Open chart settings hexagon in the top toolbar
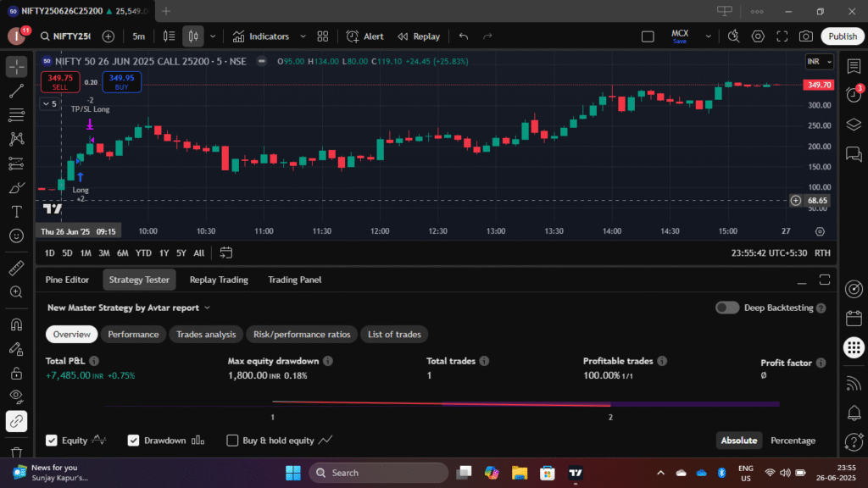 (x=758, y=36)
